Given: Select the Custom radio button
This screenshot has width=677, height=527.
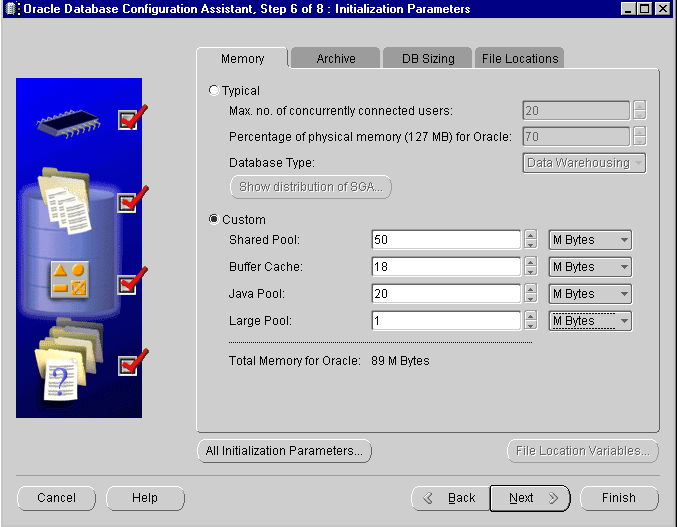Looking at the screenshot, I should (x=215, y=220).
